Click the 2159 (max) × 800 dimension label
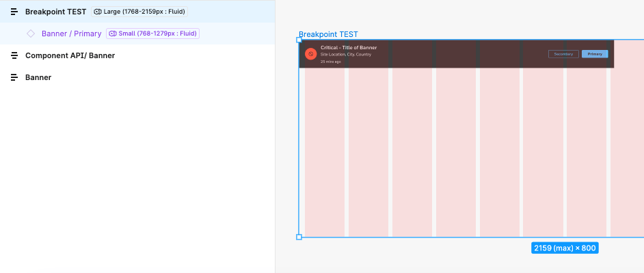Image resolution: width=644 pixels, height=273 pixels. 565,248
